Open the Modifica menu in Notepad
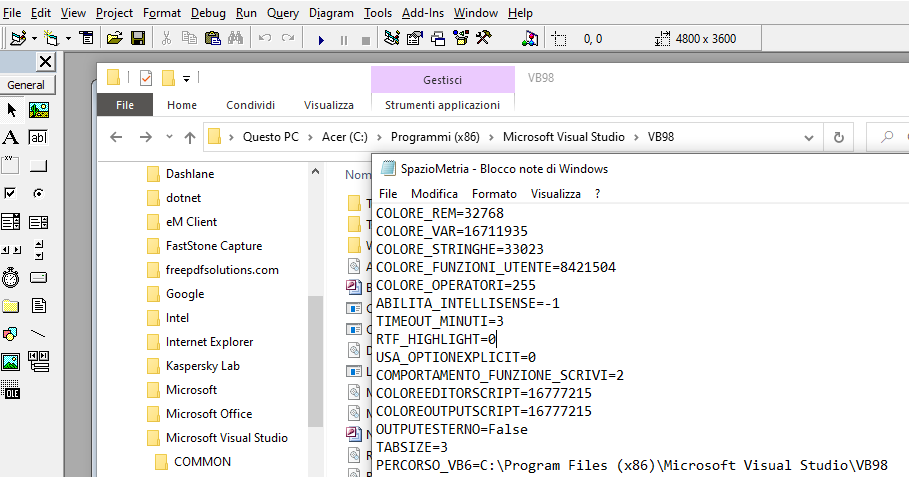The width and height of the screenshot is (909, 477). [434, 194]
